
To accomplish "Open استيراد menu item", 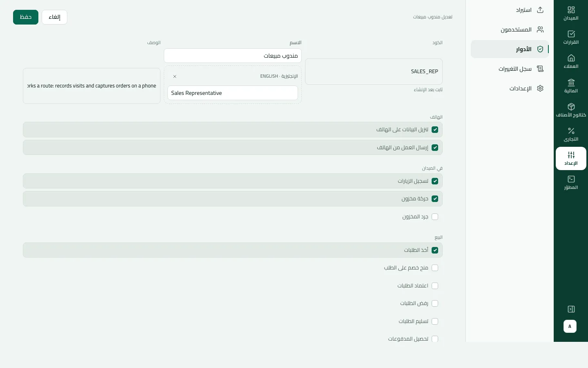I will [510, 10].
